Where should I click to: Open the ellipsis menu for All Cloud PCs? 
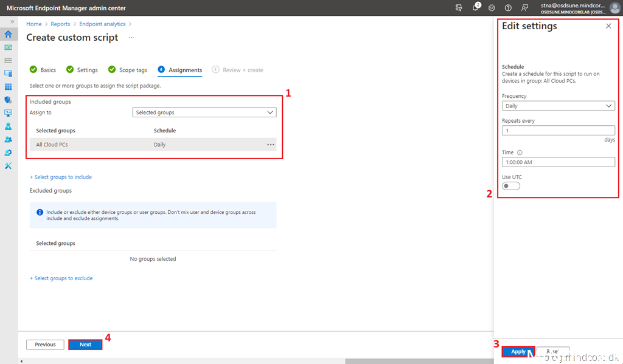coord(270,145)
